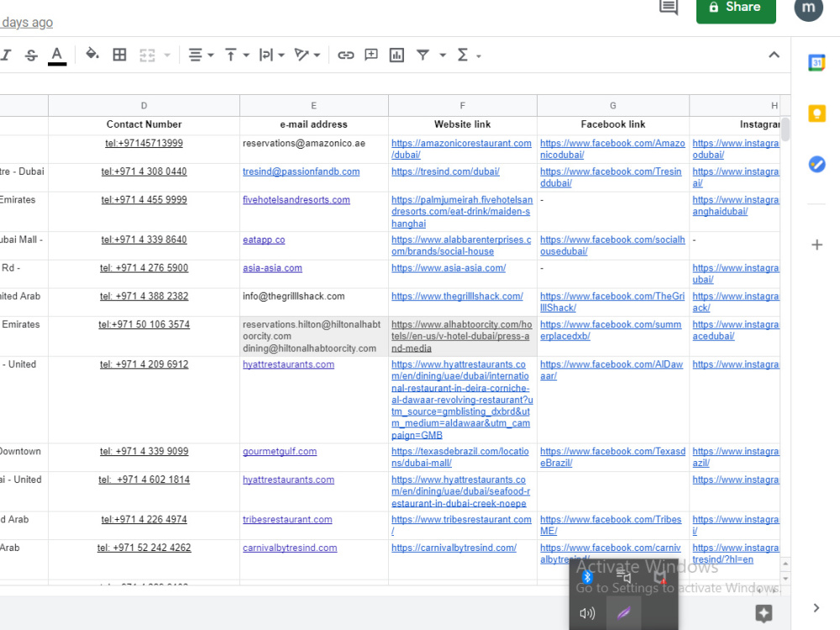Select column F header

click(x=462, y=106)
